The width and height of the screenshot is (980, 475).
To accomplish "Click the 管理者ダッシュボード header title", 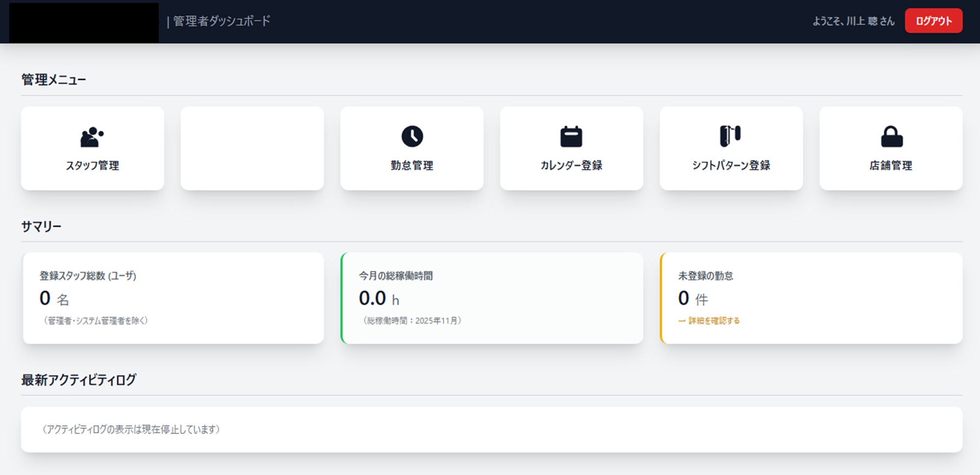I will click(221, 21).
